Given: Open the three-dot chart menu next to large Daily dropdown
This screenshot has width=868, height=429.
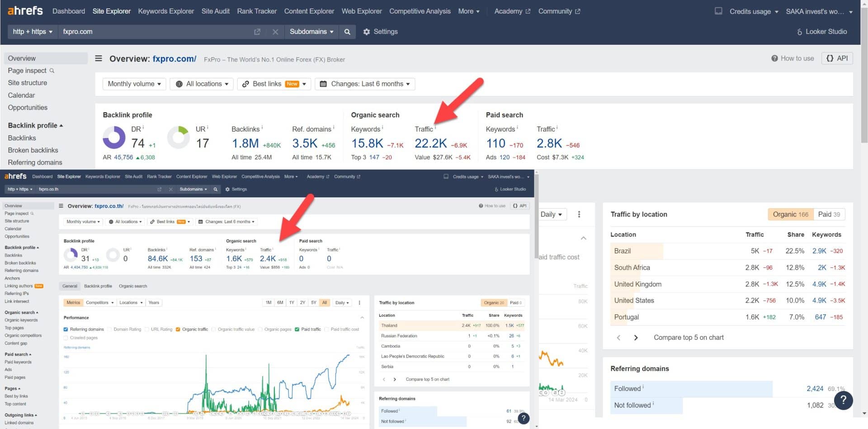Looking at the screenshot, I should click(579, 214).
